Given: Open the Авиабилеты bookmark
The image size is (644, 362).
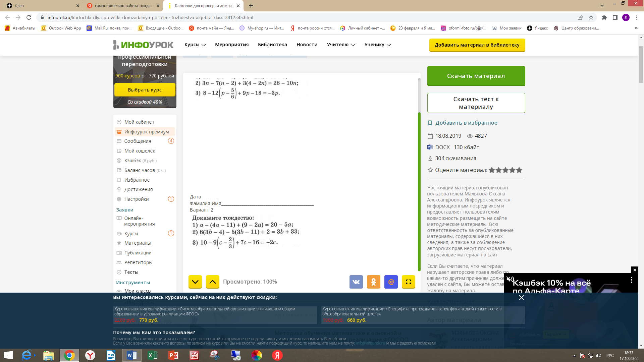Looking at the screenshot, I should click(x=20, y=28).
